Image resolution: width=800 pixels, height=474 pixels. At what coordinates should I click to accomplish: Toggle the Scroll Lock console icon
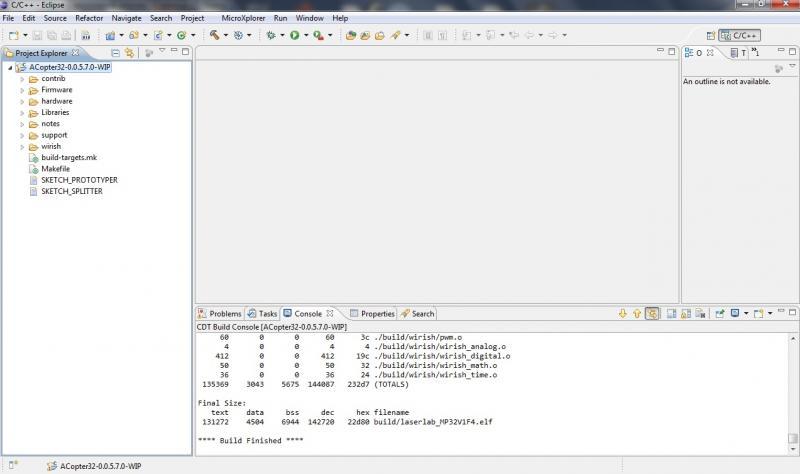click(x=685, y=313)
